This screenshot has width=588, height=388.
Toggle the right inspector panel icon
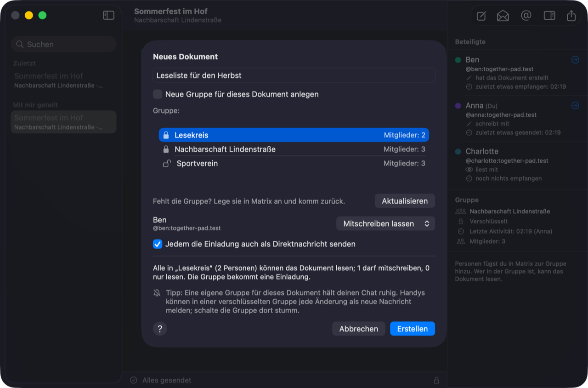tap(549, 16)
